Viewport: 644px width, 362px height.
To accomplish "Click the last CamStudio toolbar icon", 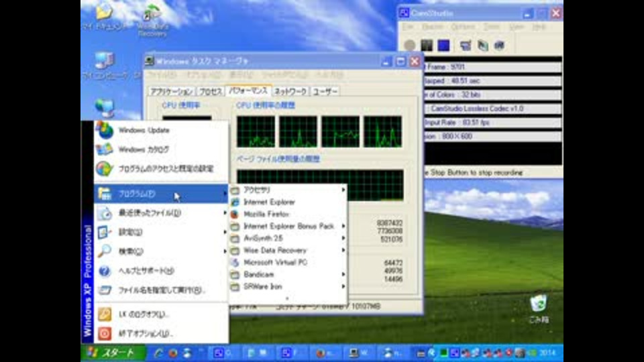I will point(499,45).
